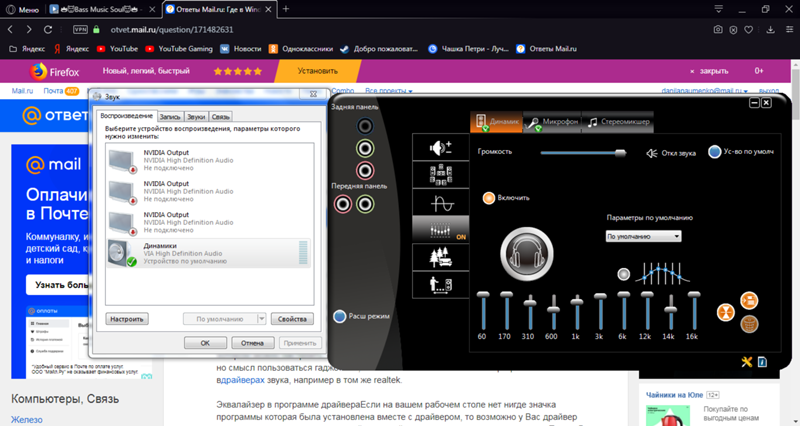This screenshot has height=426, width=800.
Task: Open speaker configuration section icon
Action: [x=440, y=174]
